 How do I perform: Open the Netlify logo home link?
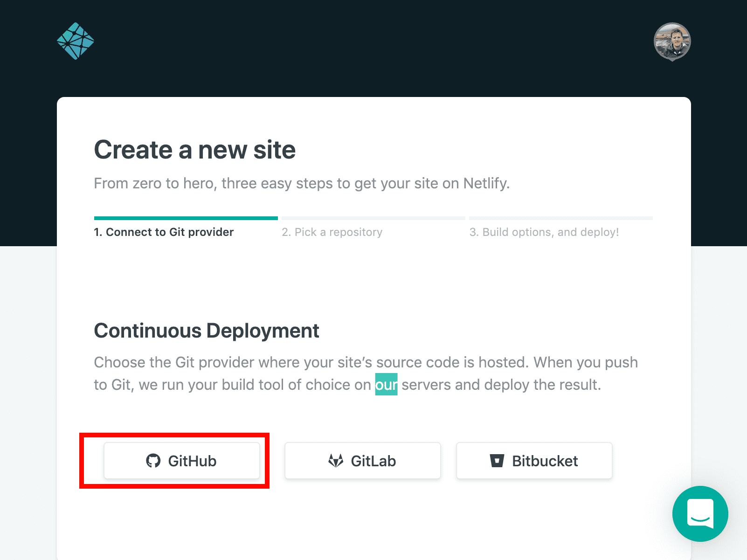[76, 41]
